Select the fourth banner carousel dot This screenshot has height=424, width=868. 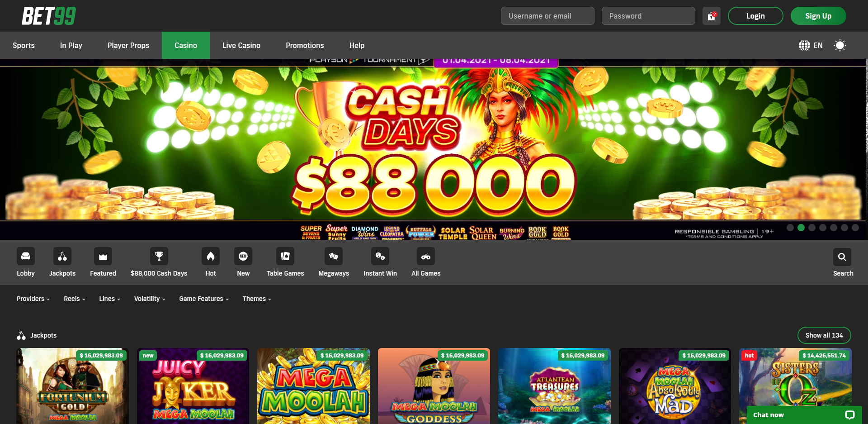(823, 228)
